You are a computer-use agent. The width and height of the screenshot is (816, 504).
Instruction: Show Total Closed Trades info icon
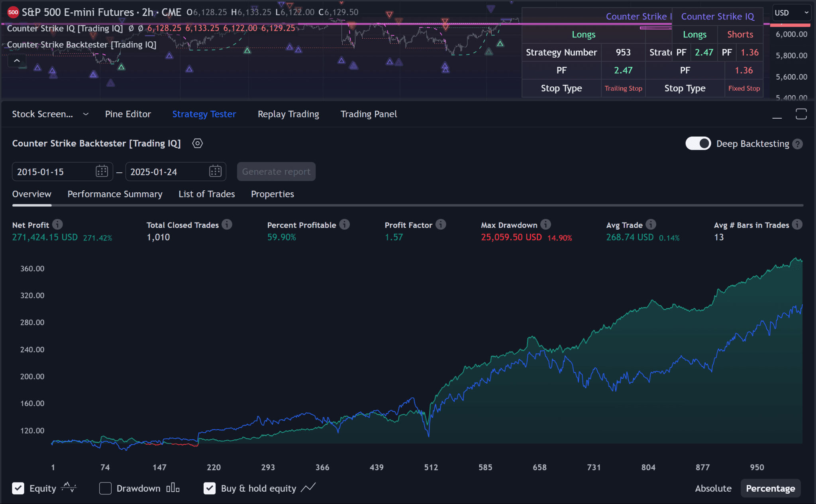click(227, 225)
